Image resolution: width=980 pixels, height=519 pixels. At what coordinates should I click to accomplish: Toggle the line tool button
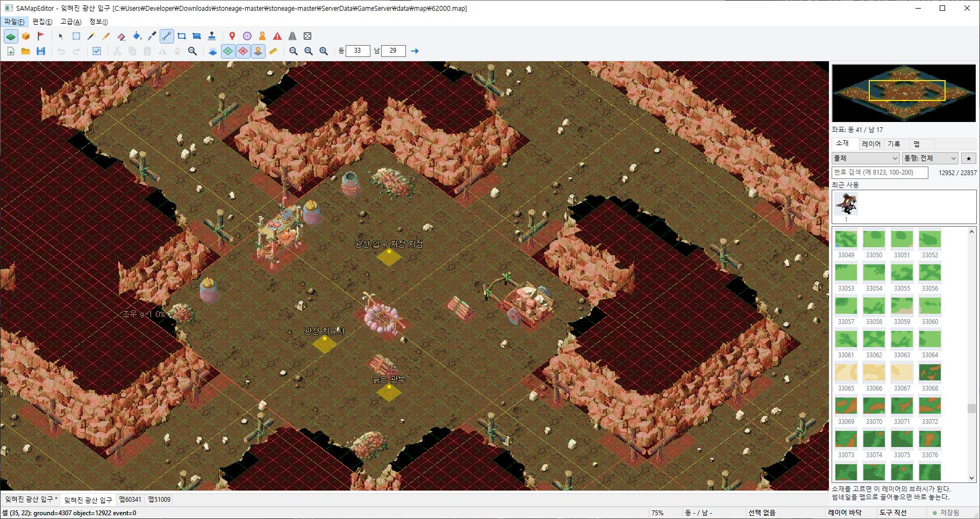click(167, 36)
